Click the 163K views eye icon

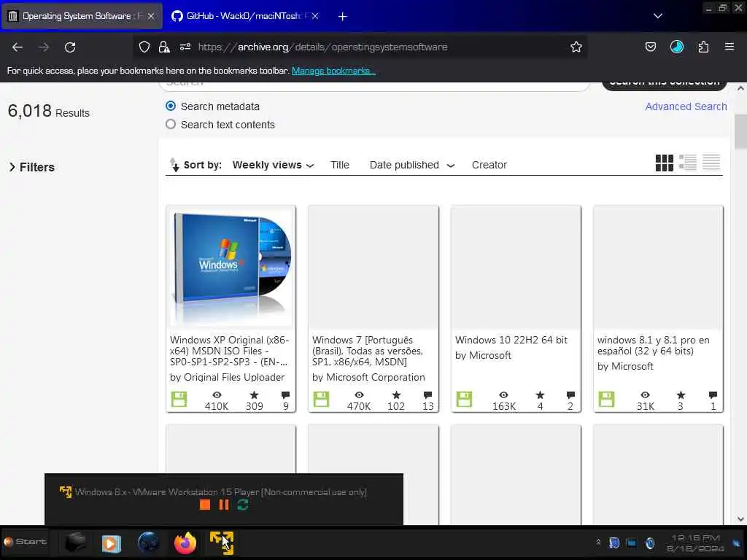pyautogui.click(x=503, y=394)
